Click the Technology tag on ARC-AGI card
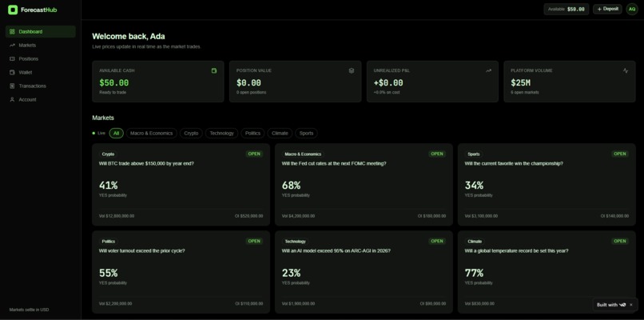Screen dimensions: 644x320 (x=295, y=242)
